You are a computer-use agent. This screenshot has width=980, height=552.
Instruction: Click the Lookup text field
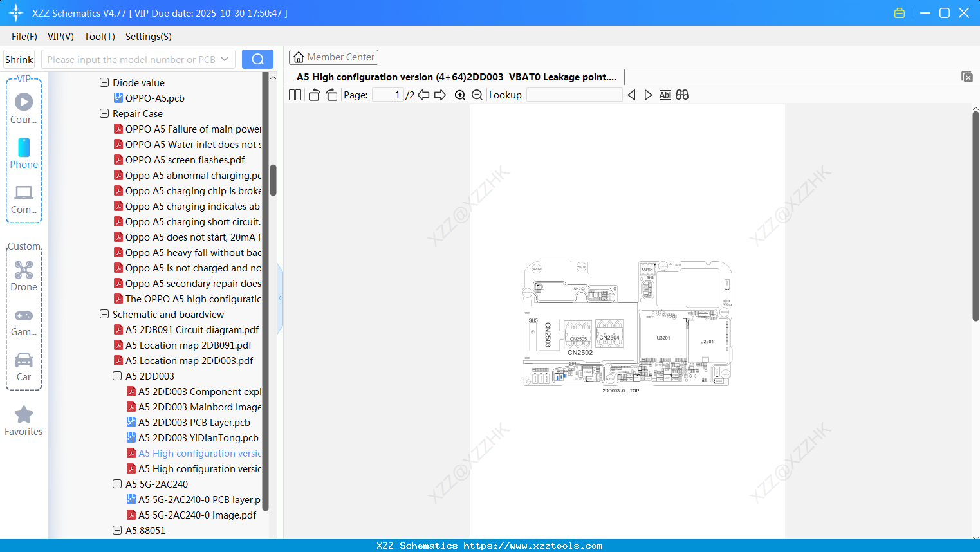575,95
